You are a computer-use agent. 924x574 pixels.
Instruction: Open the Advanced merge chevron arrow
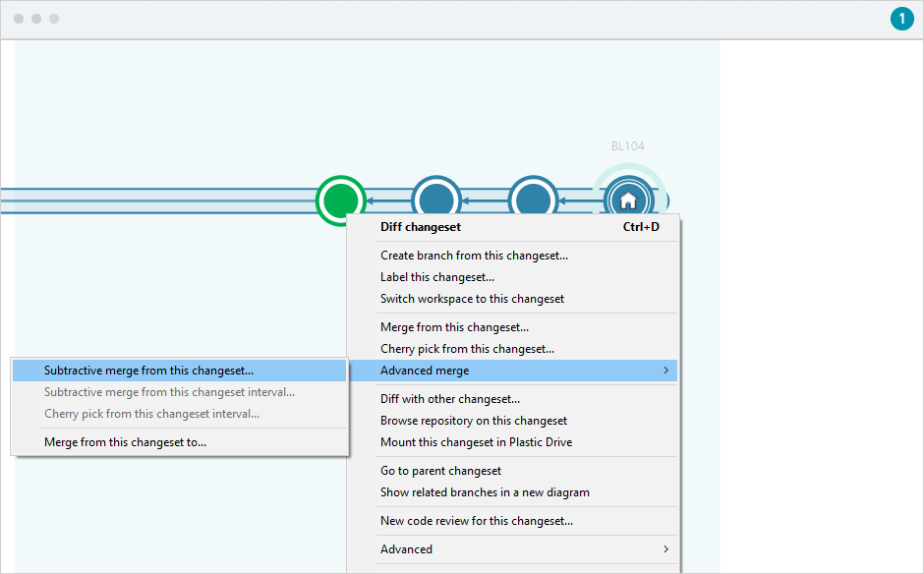666,371
